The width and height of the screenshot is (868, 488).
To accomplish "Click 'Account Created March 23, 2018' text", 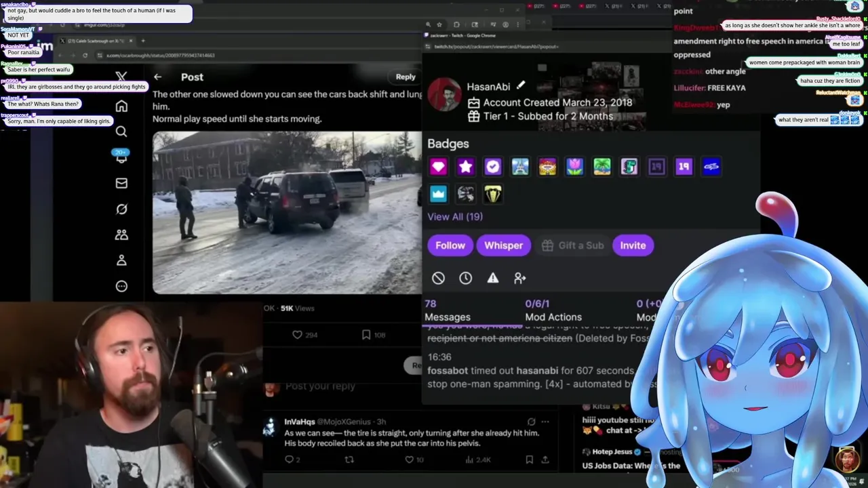I will (557, 102).
